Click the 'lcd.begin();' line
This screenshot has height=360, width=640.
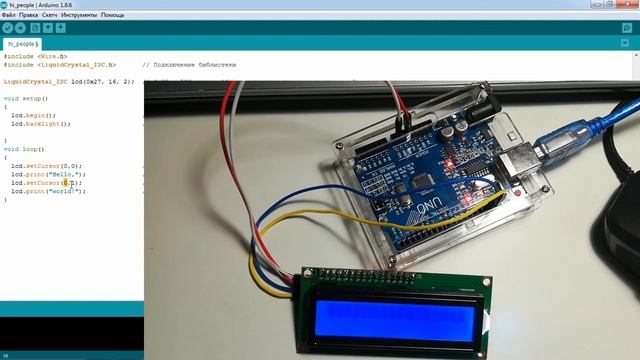point(33,116)
